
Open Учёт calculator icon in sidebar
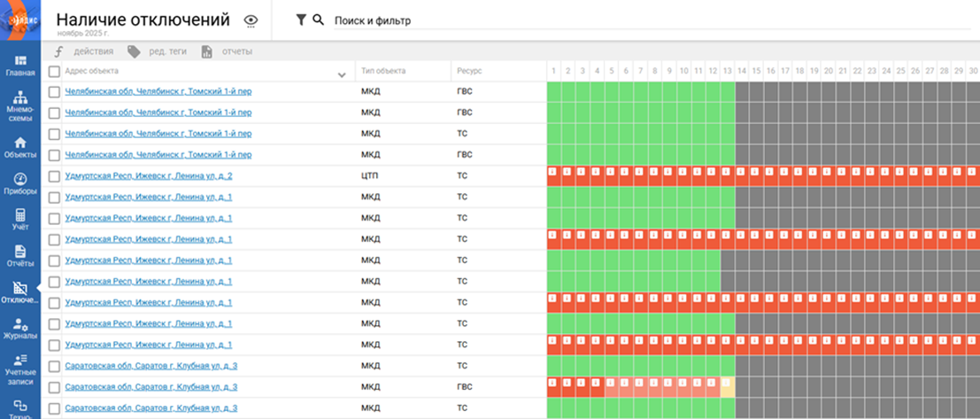point(19,220)
